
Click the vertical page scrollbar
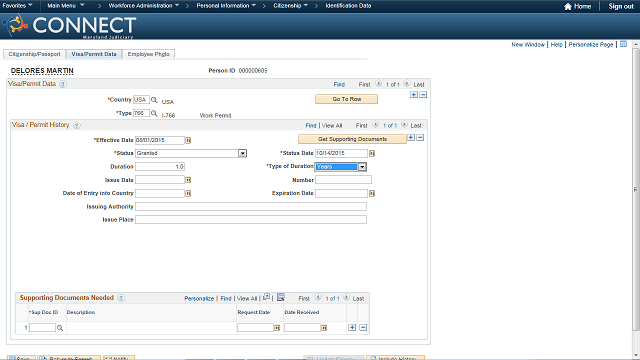[636, 190]
